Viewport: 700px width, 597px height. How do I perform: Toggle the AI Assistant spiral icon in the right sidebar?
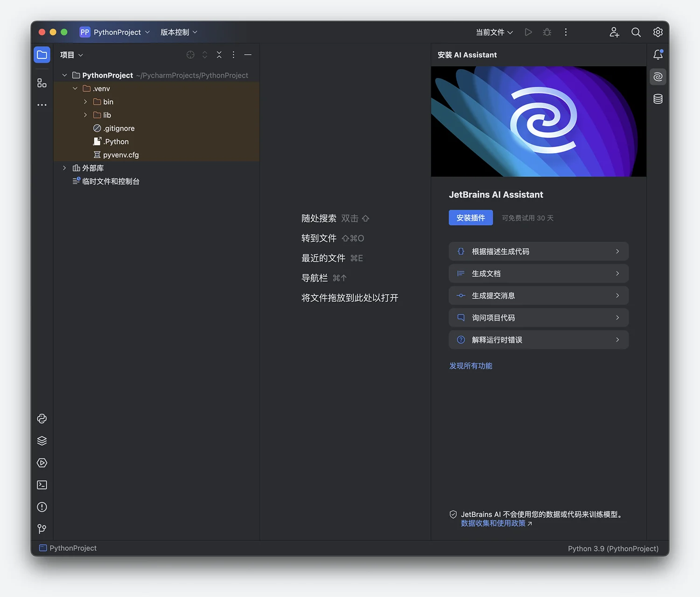(658, 77)
